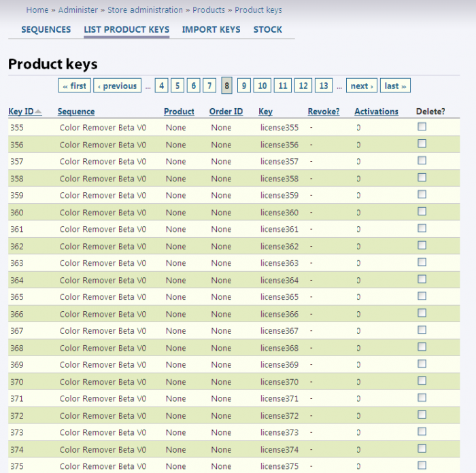Check Delete box for key 360
This screenshot has width=476, height=473.
coord(422,211)
